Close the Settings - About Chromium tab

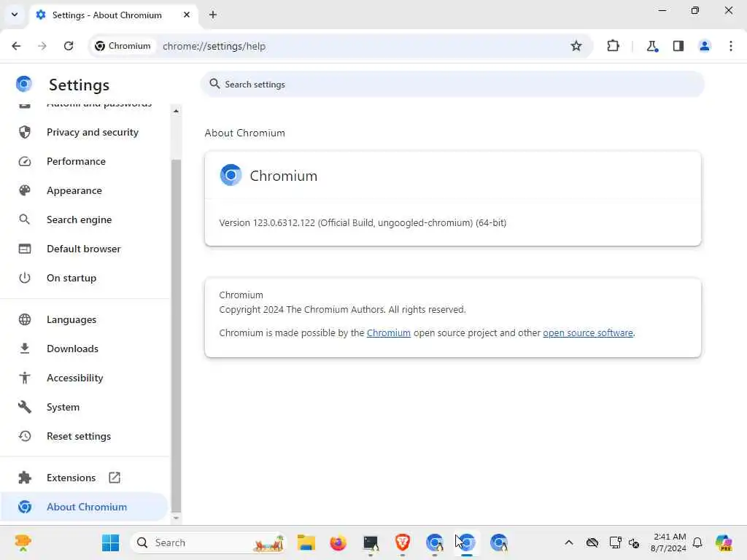pyautogui.click(x=187, y=15)
